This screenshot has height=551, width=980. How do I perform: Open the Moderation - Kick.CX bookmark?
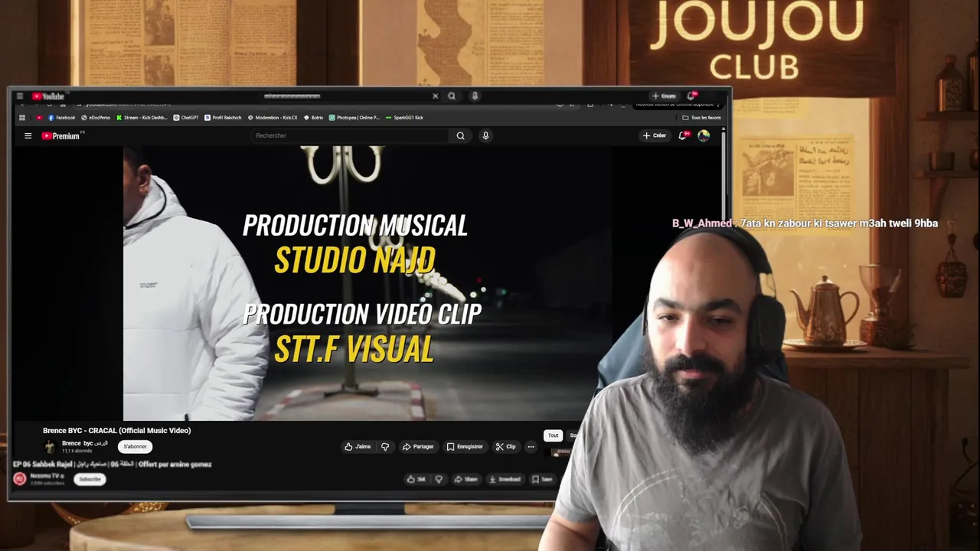coord(273,118)
